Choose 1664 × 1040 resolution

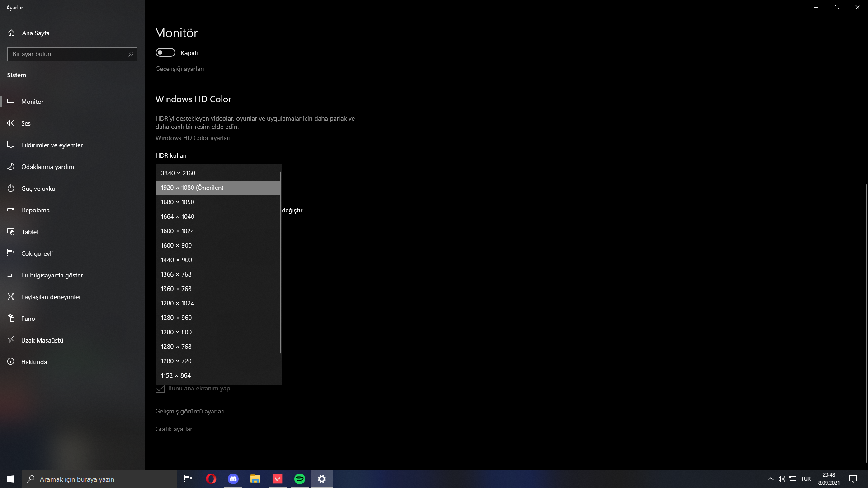218,216
